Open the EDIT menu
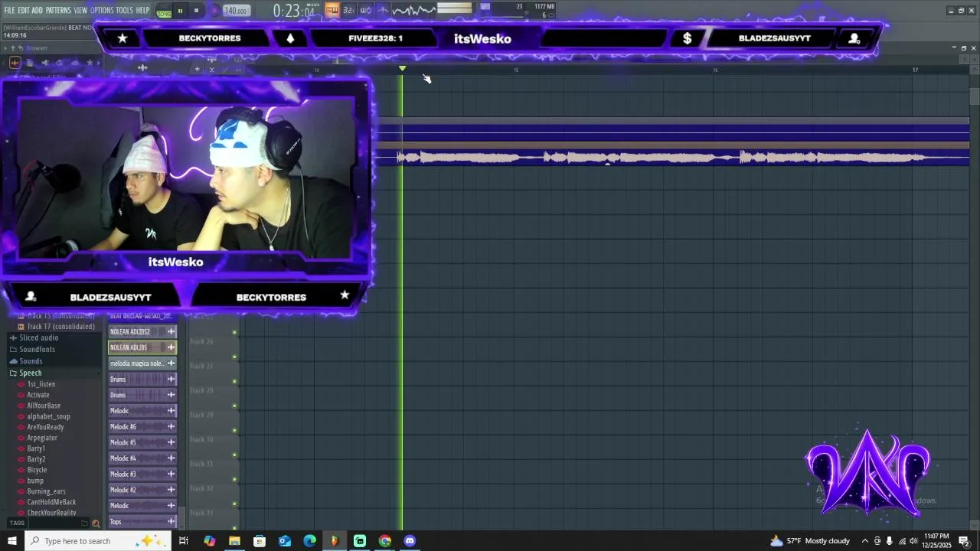The image size is (980, 551). coord(24,10)
